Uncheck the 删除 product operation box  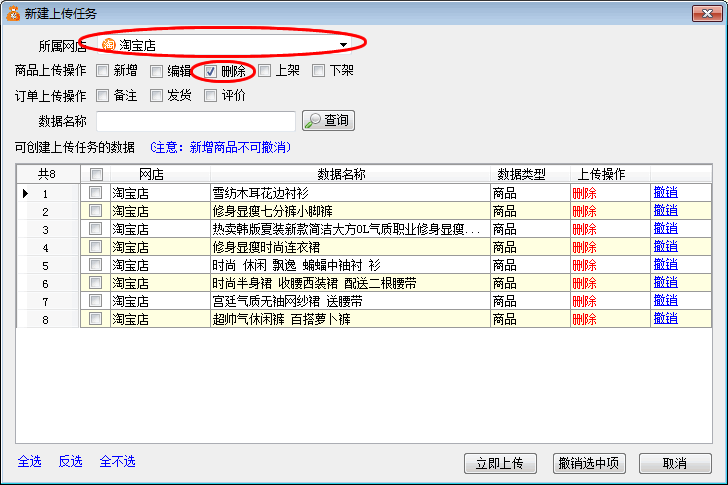[x=210, y=71]
